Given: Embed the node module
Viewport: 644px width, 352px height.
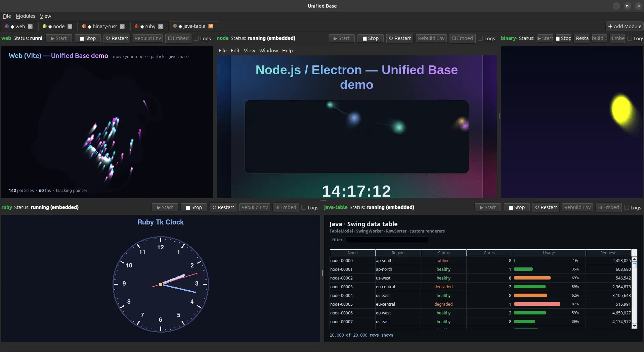Looking at the screenshot, I should [463, 38].
